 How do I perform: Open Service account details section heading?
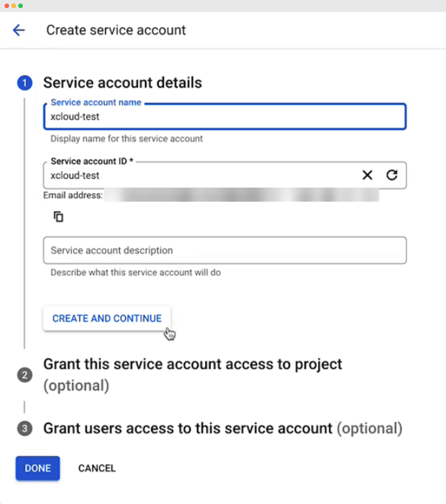[122, 83]
